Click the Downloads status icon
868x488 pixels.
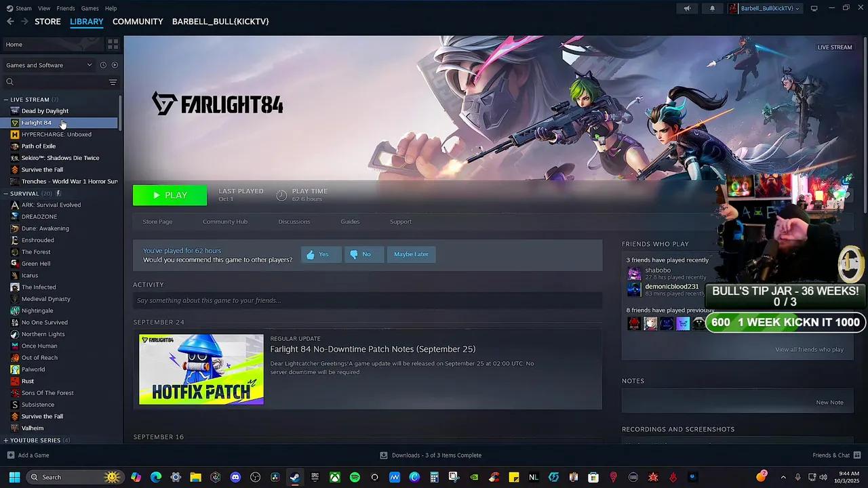(384, 455)
